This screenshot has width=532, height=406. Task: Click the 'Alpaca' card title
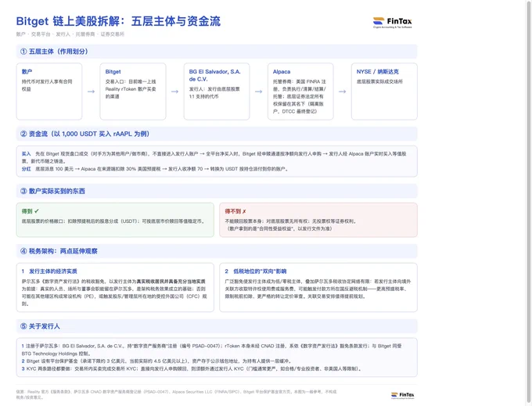282,71
